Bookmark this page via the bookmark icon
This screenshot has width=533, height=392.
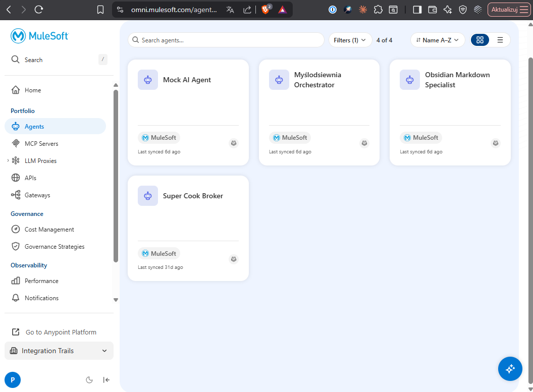100,10
